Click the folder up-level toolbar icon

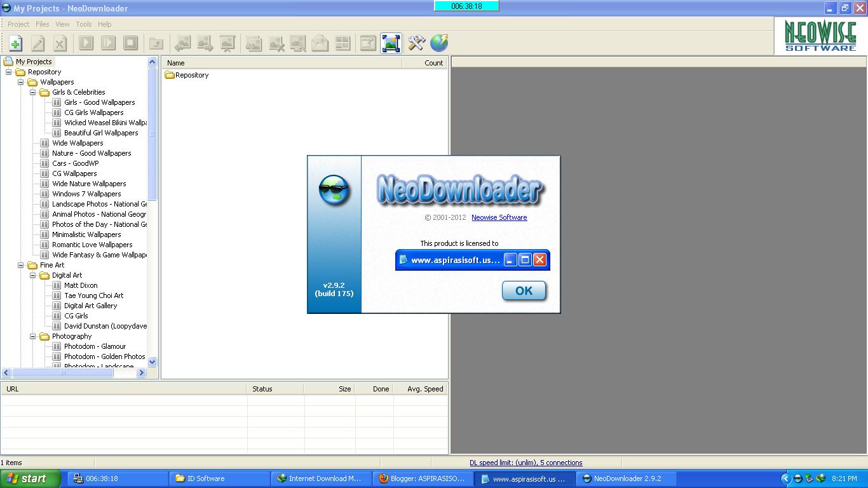click(156, 43)
